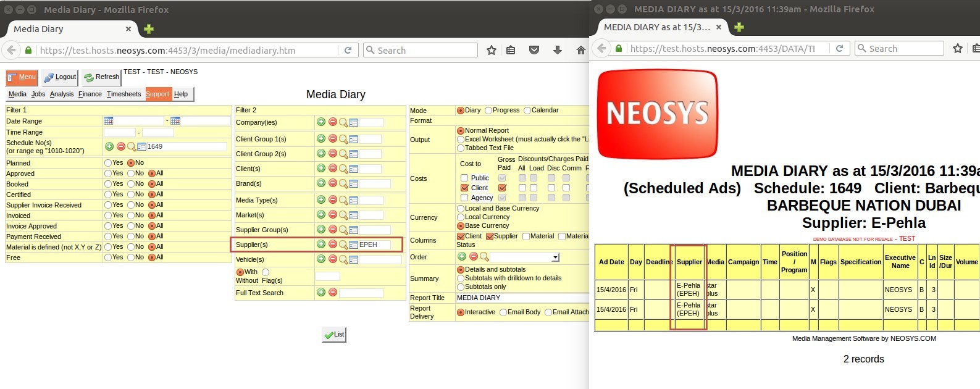Add a row with Schedule No(s) green plus
Image resolution: width=980 pixels, height=389 pixels.
[x=109, y=146]
